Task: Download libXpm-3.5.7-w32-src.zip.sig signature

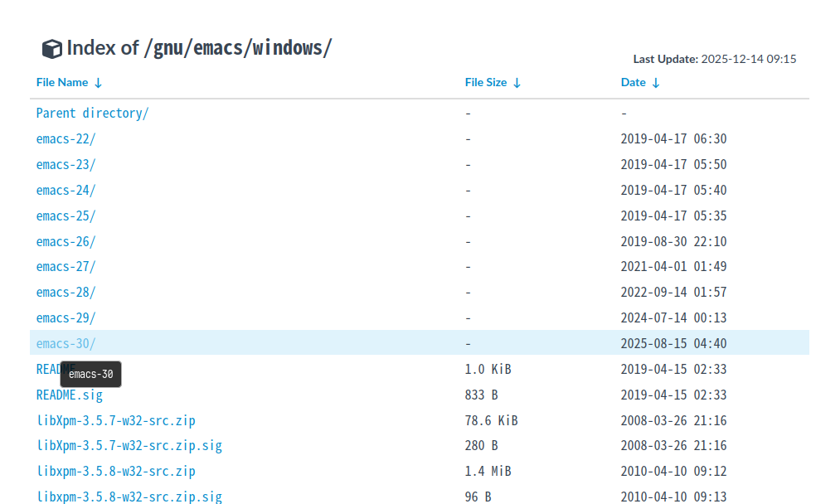Action: [x=129, y=446]
